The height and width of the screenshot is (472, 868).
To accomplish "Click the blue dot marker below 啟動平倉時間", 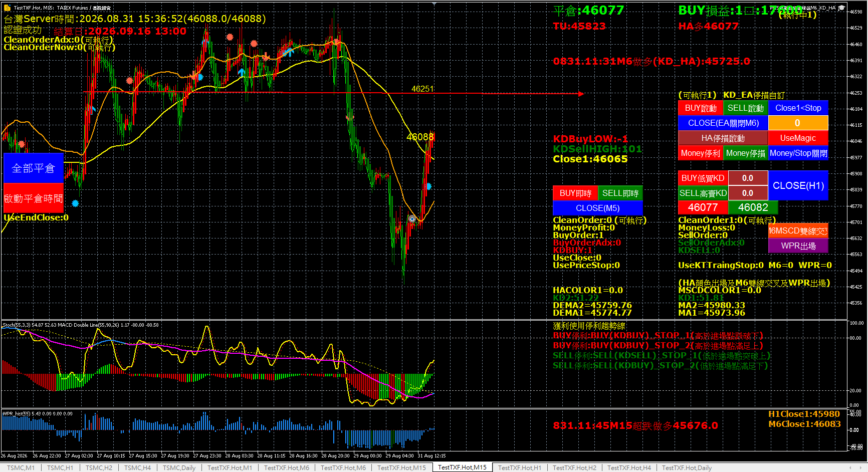I will coord(75,203).
